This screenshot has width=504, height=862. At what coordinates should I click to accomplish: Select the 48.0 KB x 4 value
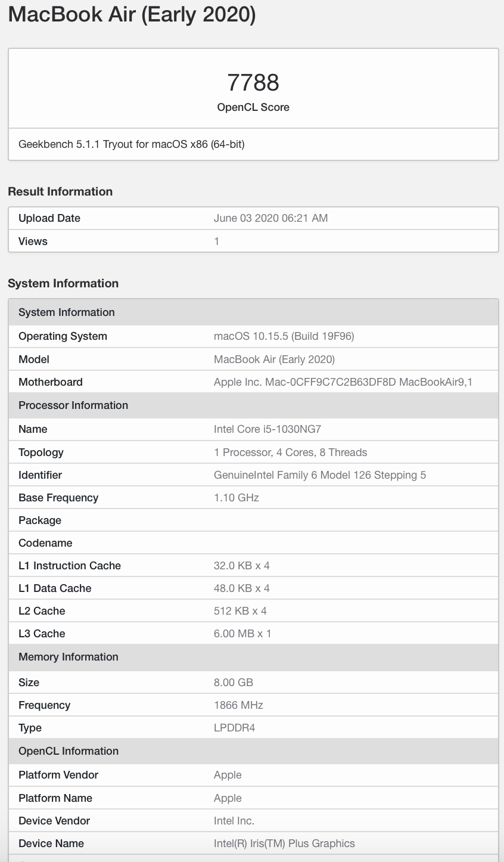(242, 588)
